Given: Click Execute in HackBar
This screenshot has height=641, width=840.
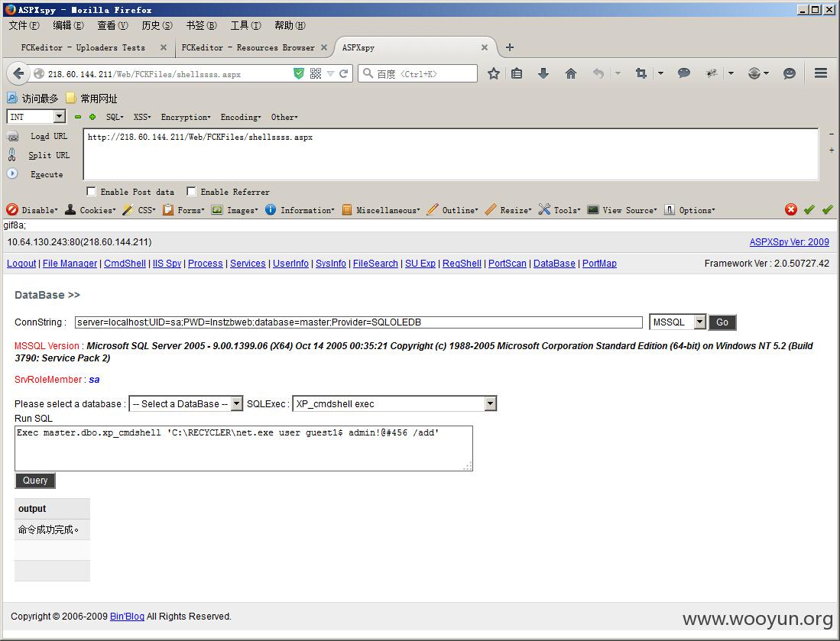Looking at the screenshot, I should (47, 174).
